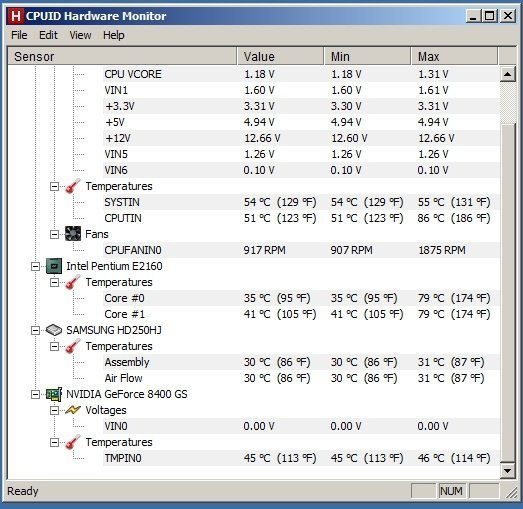Select the Core #0 row

coord(301,298)
